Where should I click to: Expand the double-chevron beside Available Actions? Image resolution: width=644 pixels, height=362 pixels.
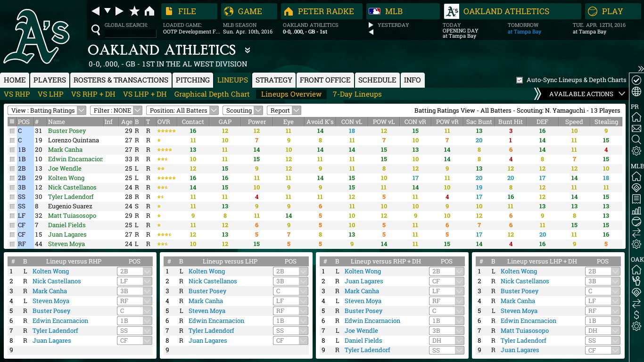click(537, 94)
